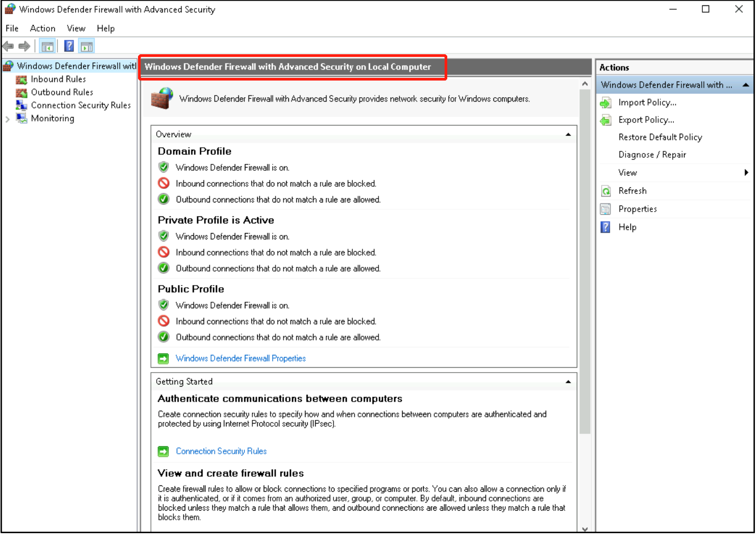Click the back arrow toolbar icon
The height and width of the screenshot is (538, 756).
8,47
